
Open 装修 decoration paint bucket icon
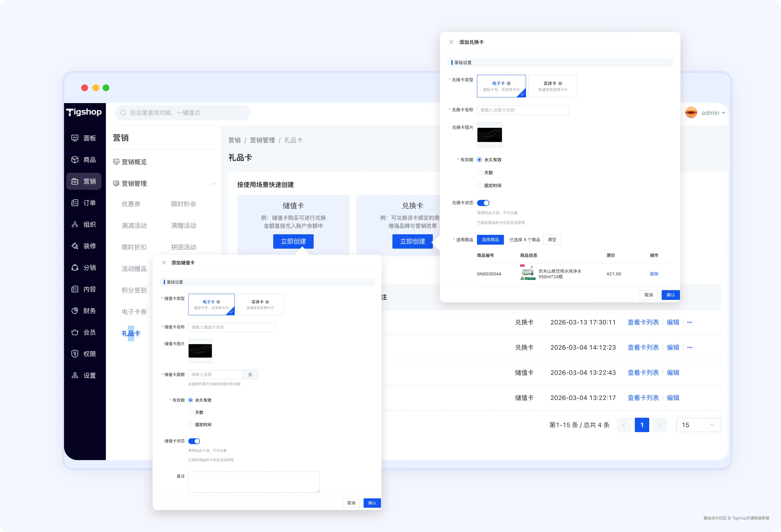tap(75, 246)
